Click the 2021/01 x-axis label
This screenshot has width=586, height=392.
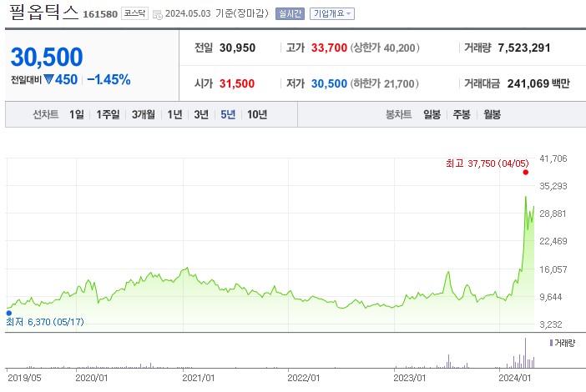pos(199,378)
